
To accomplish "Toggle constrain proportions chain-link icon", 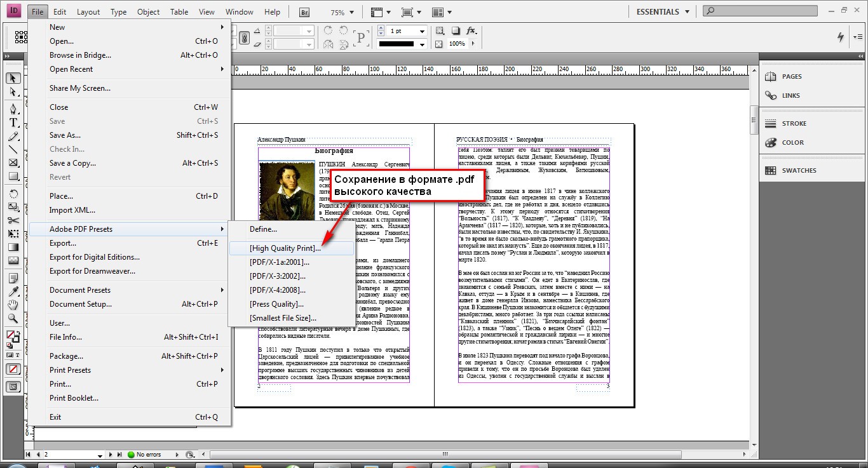I will 244,38.
